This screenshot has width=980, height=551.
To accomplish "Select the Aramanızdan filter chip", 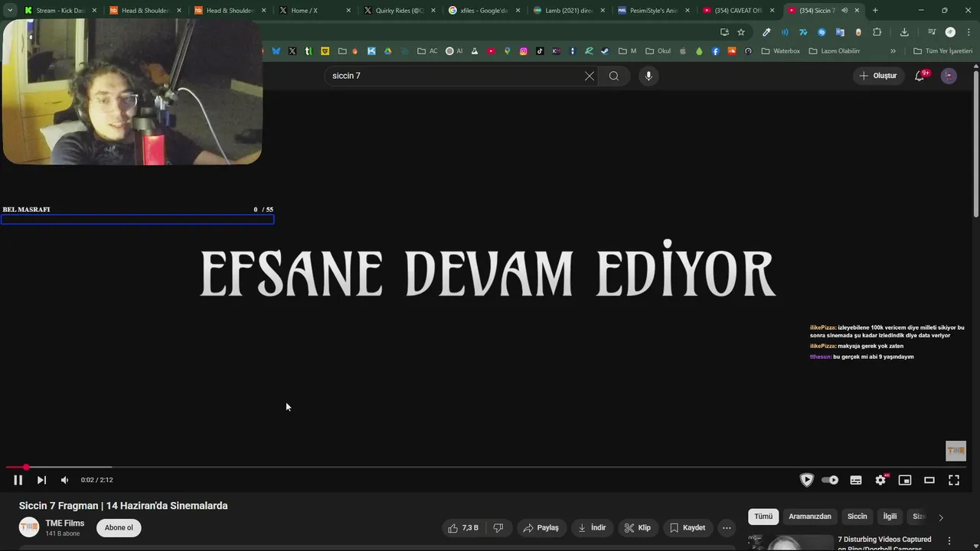I will click(810, 517).
